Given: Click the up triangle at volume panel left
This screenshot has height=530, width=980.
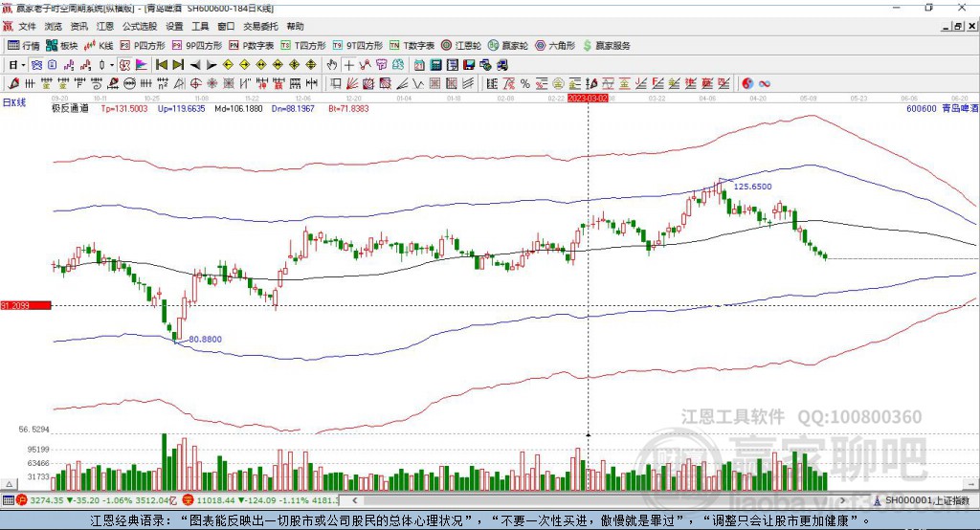Looking at the screenshot, I should pyautogui.click(x=10, y=484).
